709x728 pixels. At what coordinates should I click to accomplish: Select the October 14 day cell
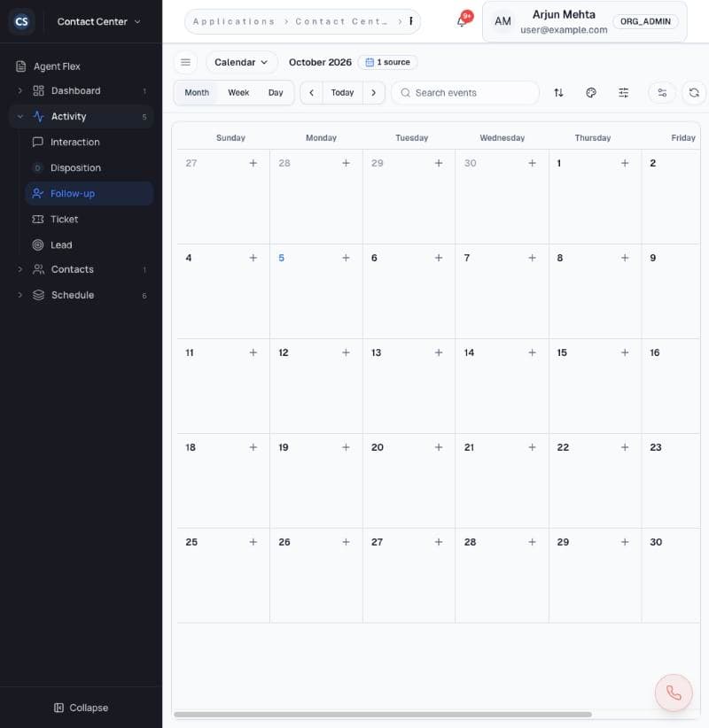[x=502, y=386]
